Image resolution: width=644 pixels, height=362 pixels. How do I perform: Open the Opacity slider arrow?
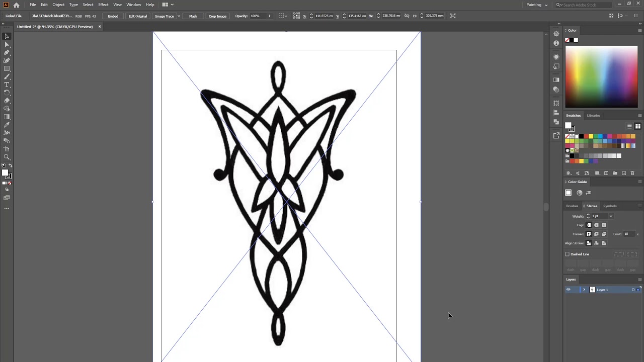(269, 16)
